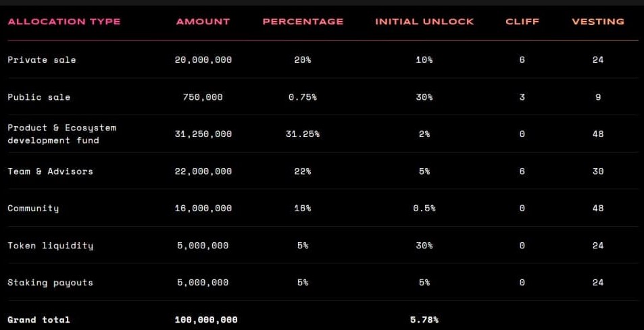The image size is (644, 330).
Task: Select the 31.25% percentage cell
Action: click(303, 134)
